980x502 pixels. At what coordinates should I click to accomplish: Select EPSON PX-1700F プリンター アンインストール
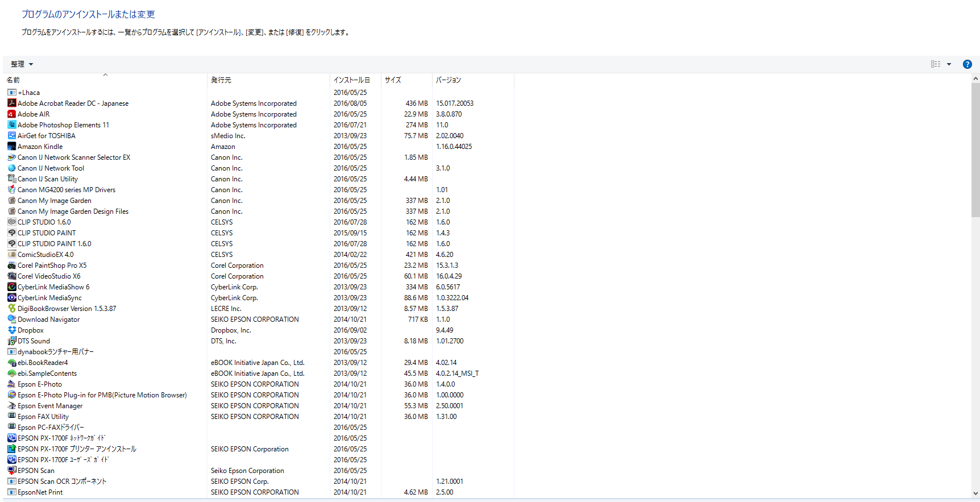tap(77, 449)
